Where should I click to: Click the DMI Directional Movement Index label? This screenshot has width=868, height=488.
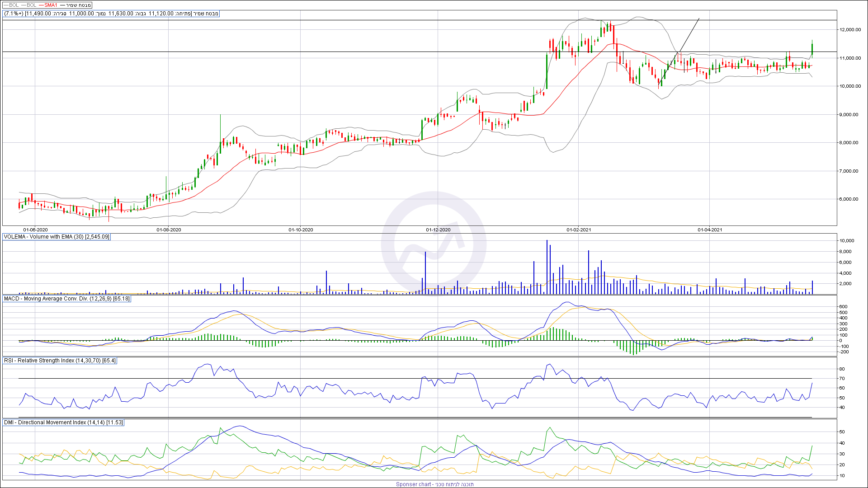click(x=63, y=422)
